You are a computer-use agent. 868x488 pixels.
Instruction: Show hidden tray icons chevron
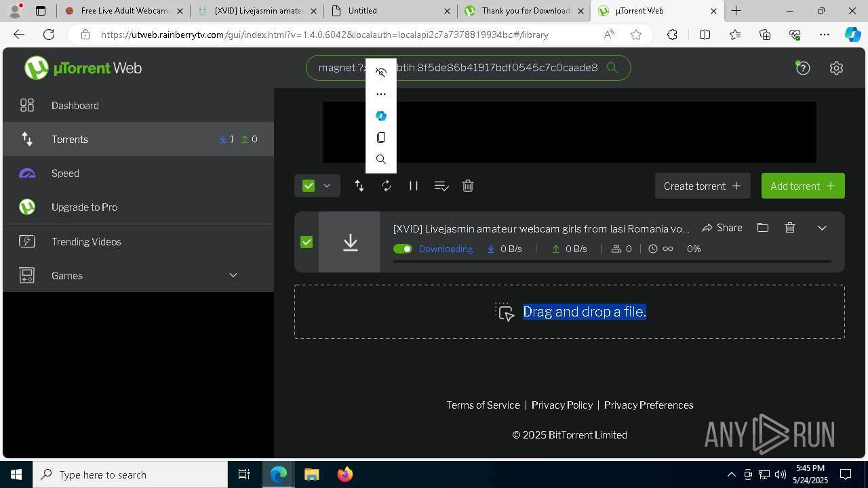click(731, 474)
